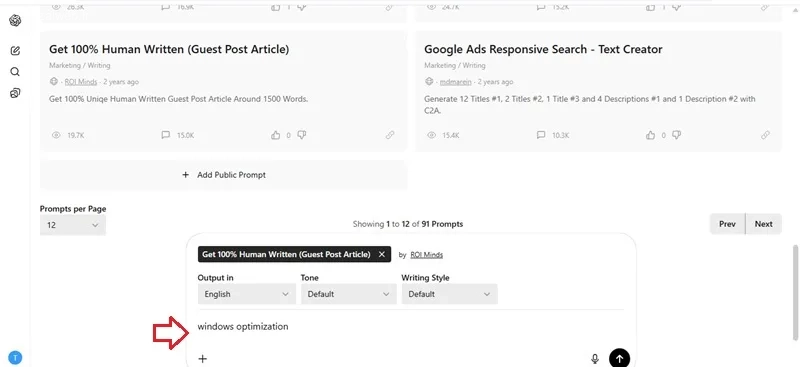
Task: Click the microphone dictation icon
Action: click(x=594, y=359)
